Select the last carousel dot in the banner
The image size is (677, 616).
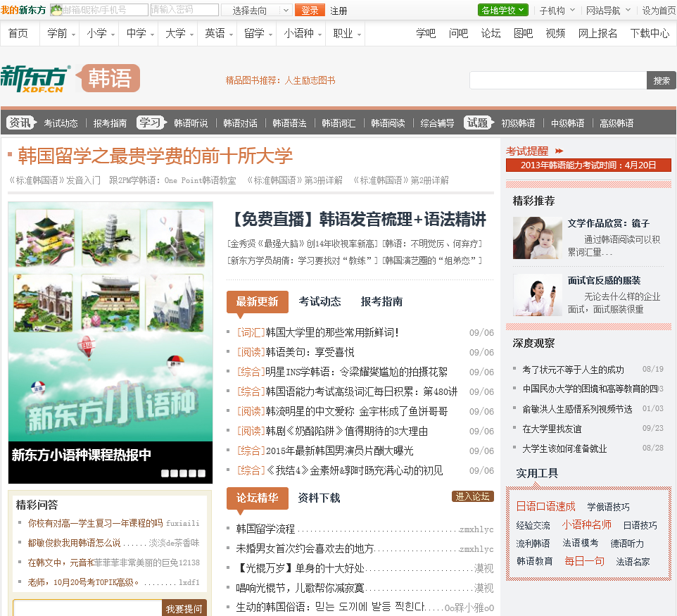201,474
